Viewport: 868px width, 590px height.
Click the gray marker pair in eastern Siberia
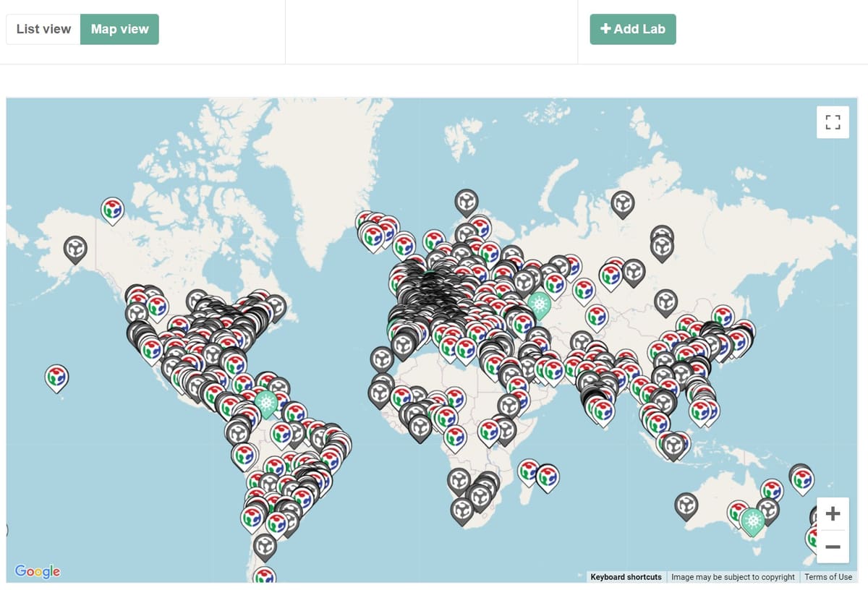pos(662,247)
